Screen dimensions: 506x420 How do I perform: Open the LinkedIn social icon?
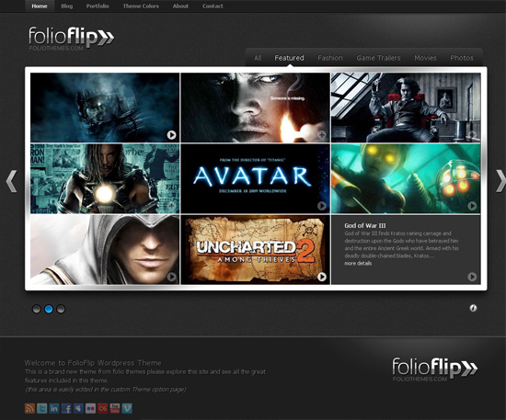[54, 408]
